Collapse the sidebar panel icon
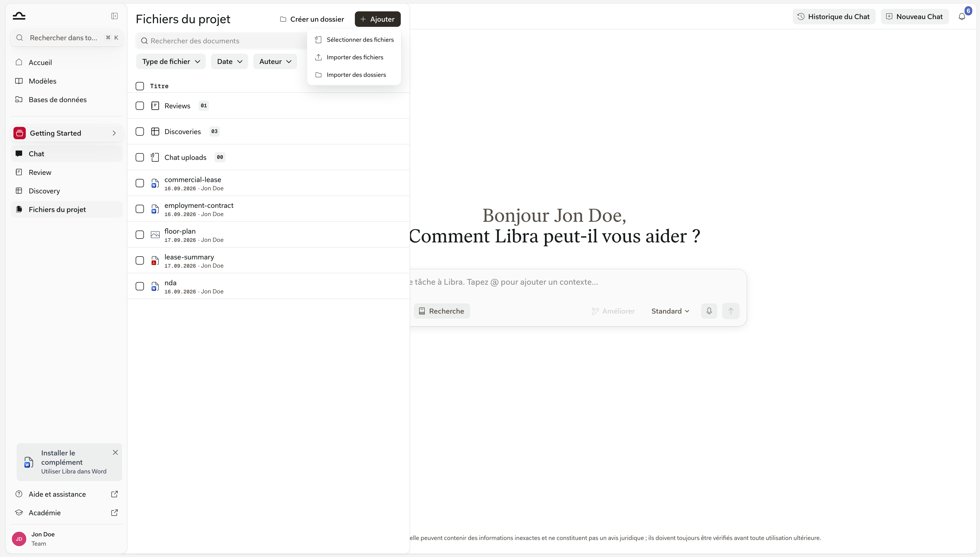This screenshot has width=980, height=557. (x=114, y=16)
